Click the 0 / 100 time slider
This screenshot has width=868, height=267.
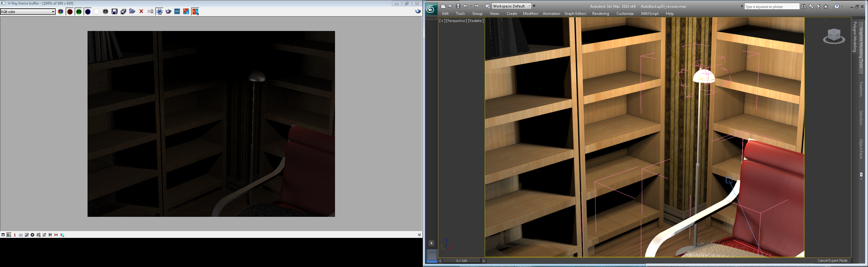point(462,261)
